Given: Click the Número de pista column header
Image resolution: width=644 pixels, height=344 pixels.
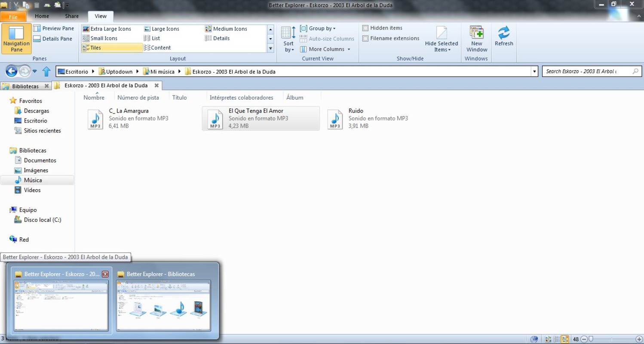Looking at the screenshot, I should (138, 98).
